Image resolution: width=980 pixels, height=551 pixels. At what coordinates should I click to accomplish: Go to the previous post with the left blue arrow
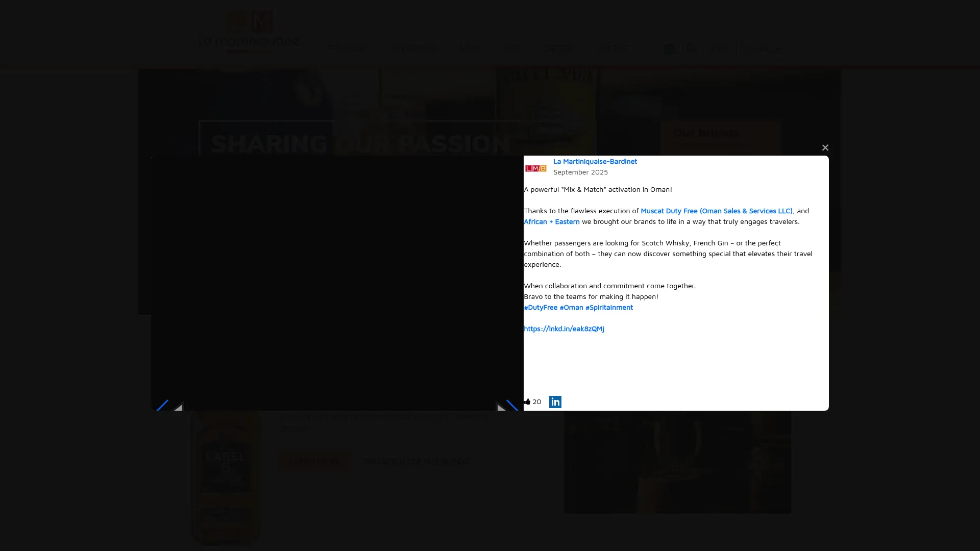point(162,406)
